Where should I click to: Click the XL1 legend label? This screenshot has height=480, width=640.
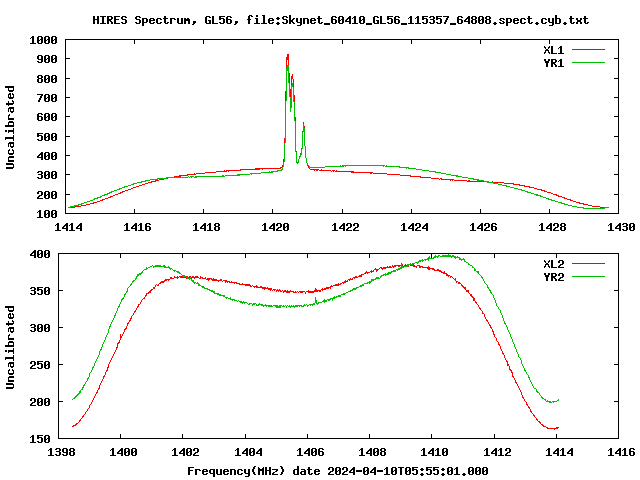(x=553, y=50)
